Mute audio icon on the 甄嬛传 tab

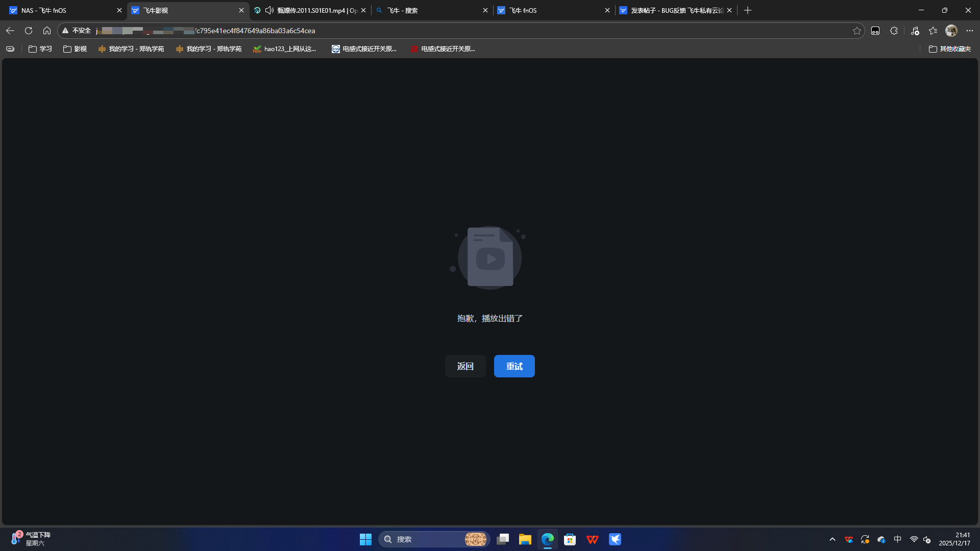click(269, 10)
